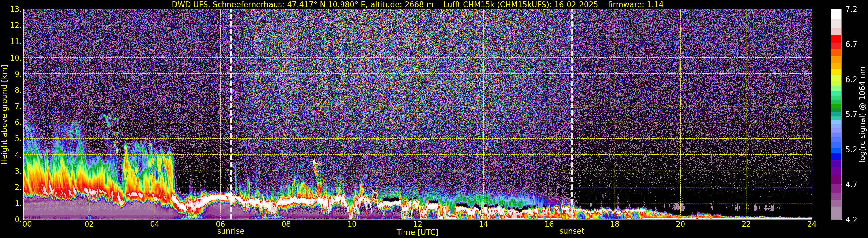Click the time axis tick '18'
868x238 pixels.
click(614, 224)
